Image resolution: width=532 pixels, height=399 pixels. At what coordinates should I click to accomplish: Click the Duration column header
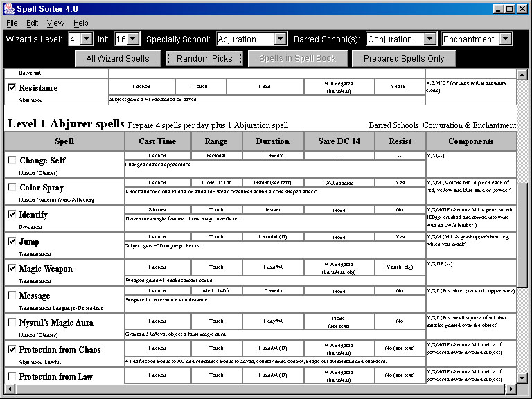click(x=273, y=141)
